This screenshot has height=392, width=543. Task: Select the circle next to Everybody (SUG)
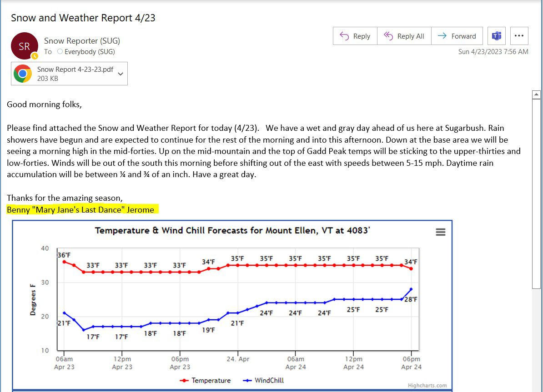(x=60, y=52)
